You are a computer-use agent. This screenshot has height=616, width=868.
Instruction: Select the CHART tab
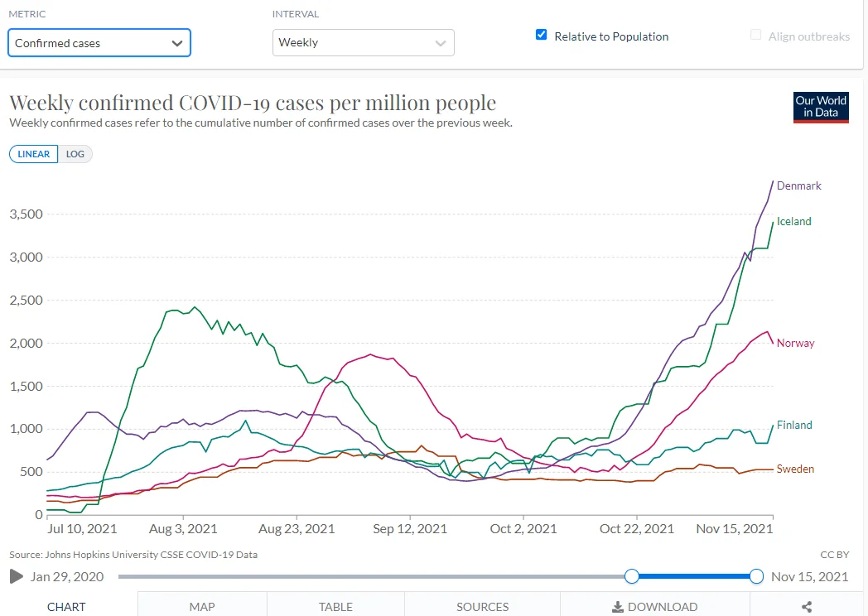click(x=66, y=607)
